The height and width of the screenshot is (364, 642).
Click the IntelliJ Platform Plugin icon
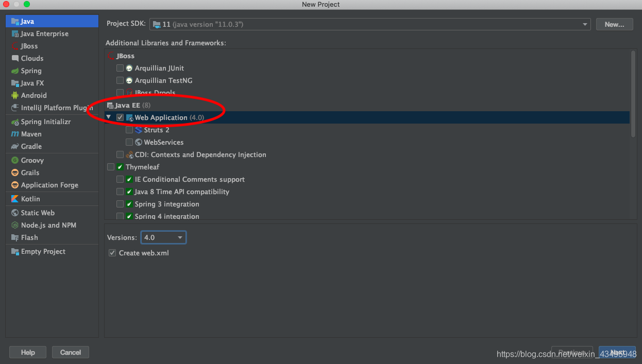point(15,108)
